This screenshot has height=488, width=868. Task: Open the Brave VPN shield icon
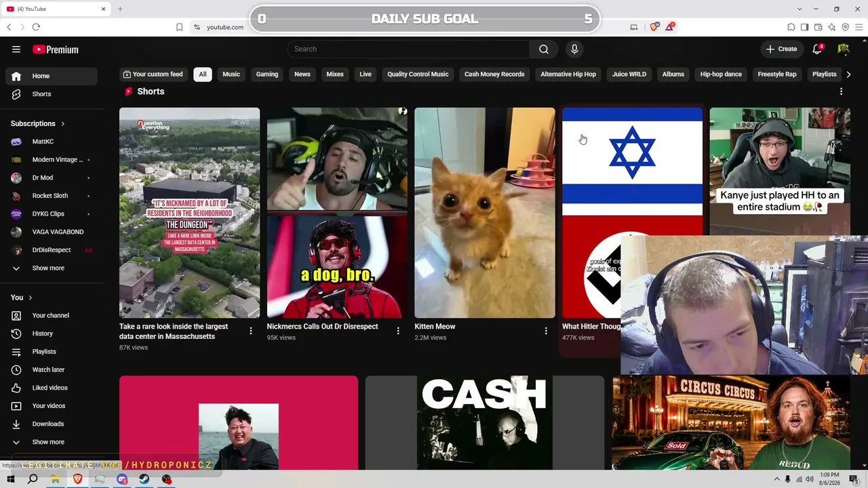point(846,27)
